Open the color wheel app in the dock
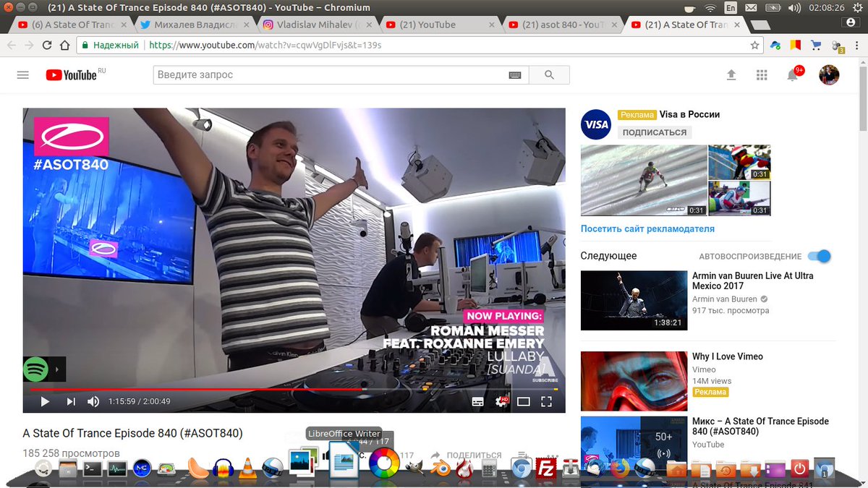Viewport: 868px width, 488px height. tap(384, 463)
